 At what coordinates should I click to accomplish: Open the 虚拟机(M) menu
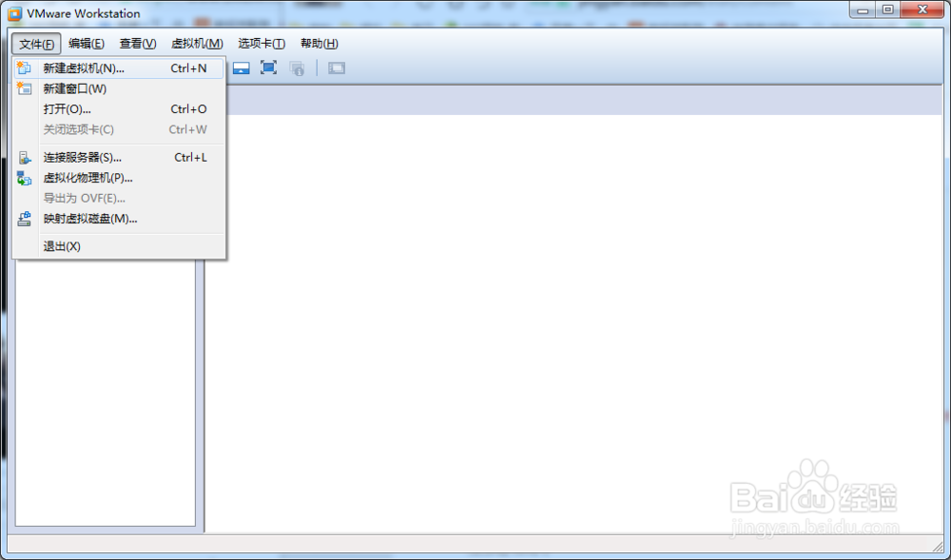[x=197, y=44]
